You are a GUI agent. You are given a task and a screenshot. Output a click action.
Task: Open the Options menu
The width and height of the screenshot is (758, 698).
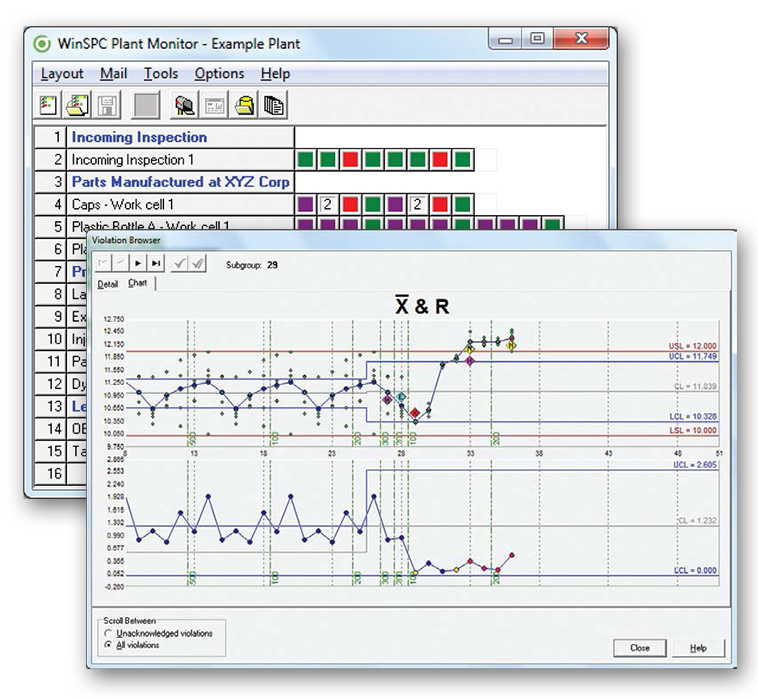click(219, 73)
